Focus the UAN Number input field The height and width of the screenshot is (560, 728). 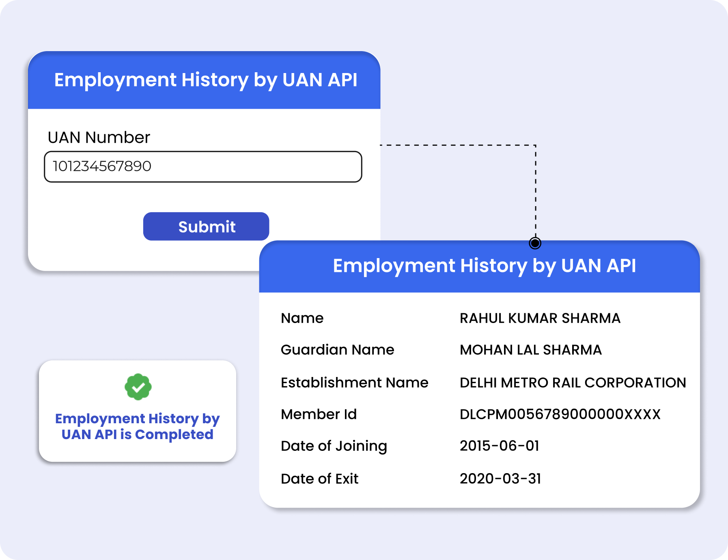click(203, 167)
